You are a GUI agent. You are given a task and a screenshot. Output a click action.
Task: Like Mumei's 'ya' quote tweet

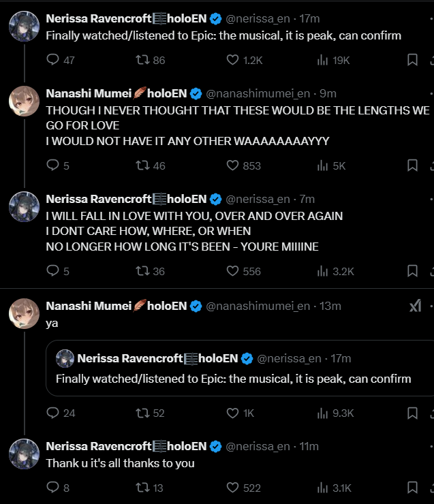tap(233, 413)
